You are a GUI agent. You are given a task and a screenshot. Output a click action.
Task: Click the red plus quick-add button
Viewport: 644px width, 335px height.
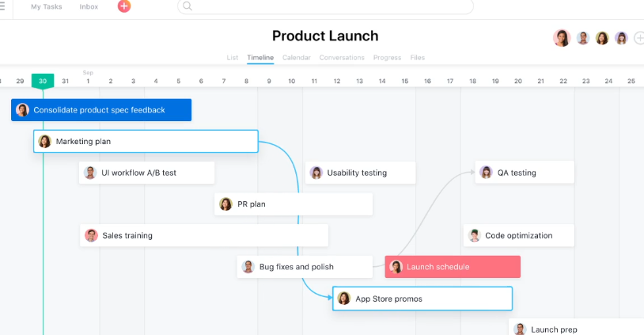click(124, 6)
